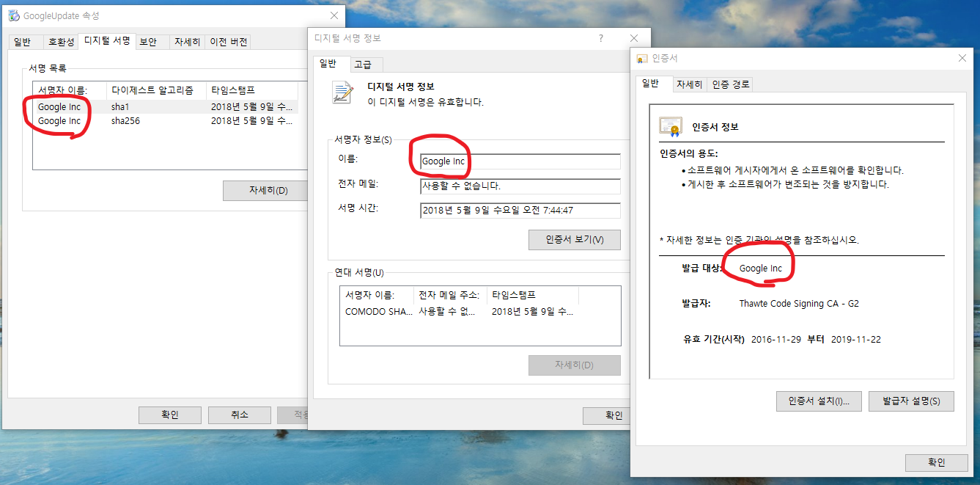This screenshot has height=485, width=980.
Task: Select the sha1 Google Inc signature row
Action: [166, 107]
